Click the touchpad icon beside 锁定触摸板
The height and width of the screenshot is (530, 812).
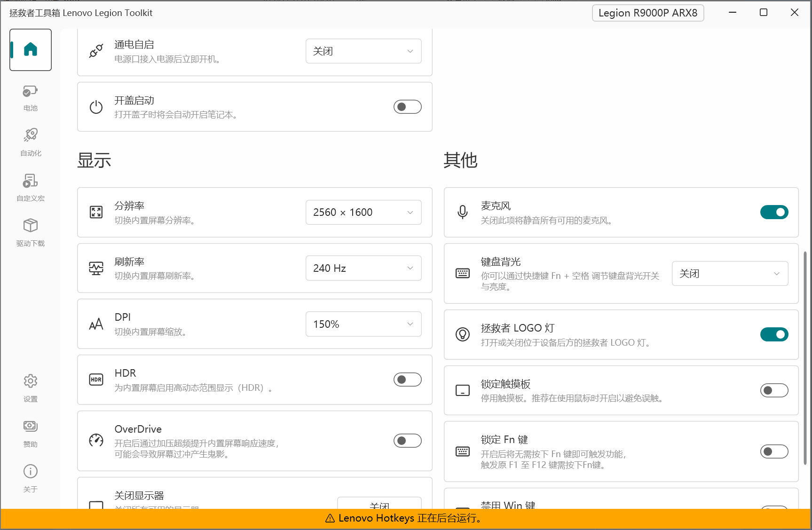(x=463, y=390)
